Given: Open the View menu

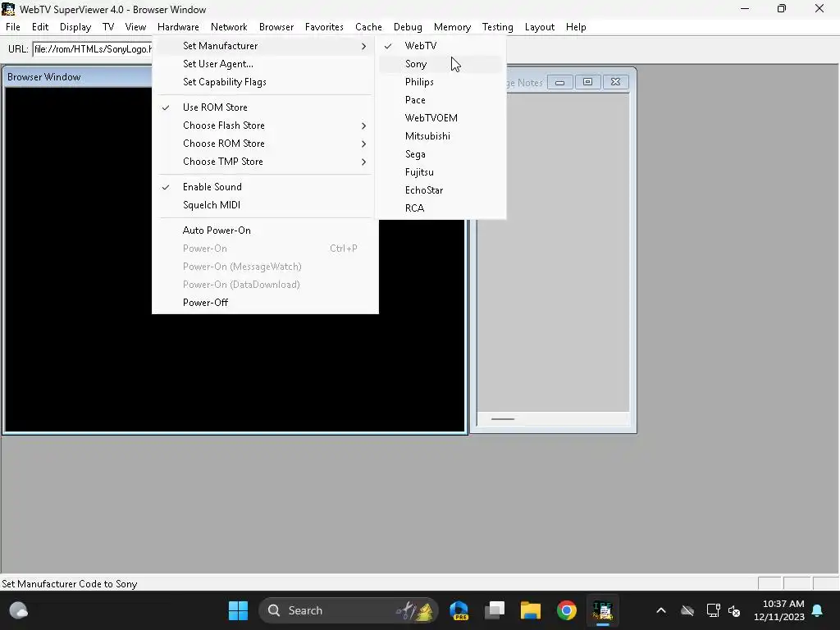Looking at the screenshot, I should 135,27.
